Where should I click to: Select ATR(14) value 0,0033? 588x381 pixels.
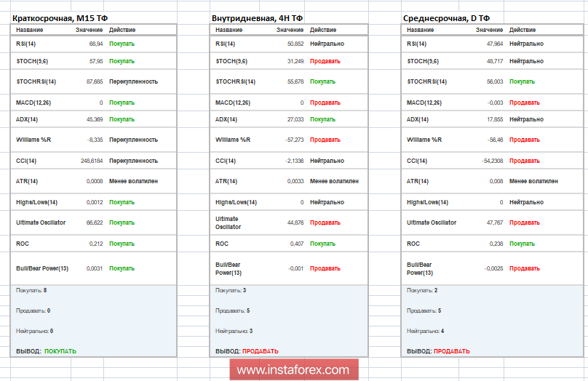(x=295, y=181)
